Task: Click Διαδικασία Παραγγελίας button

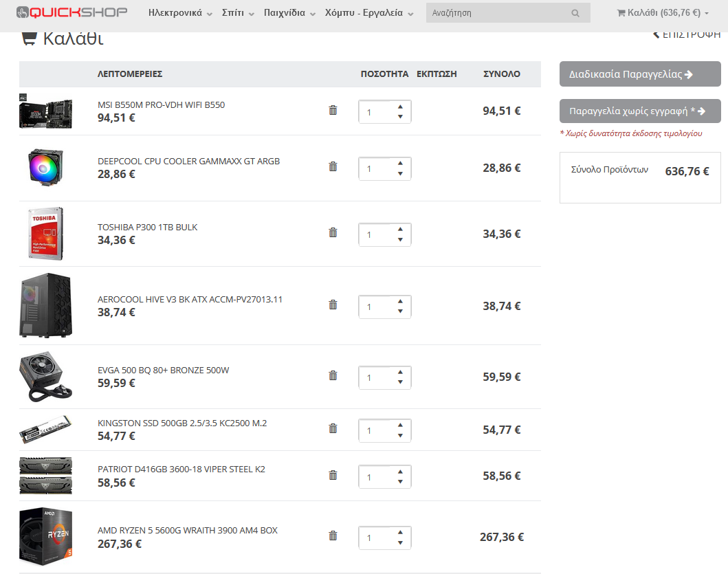Action: click(640, 74)
